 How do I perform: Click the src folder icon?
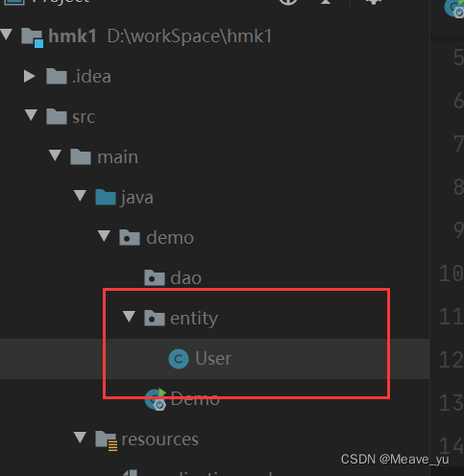57,116
